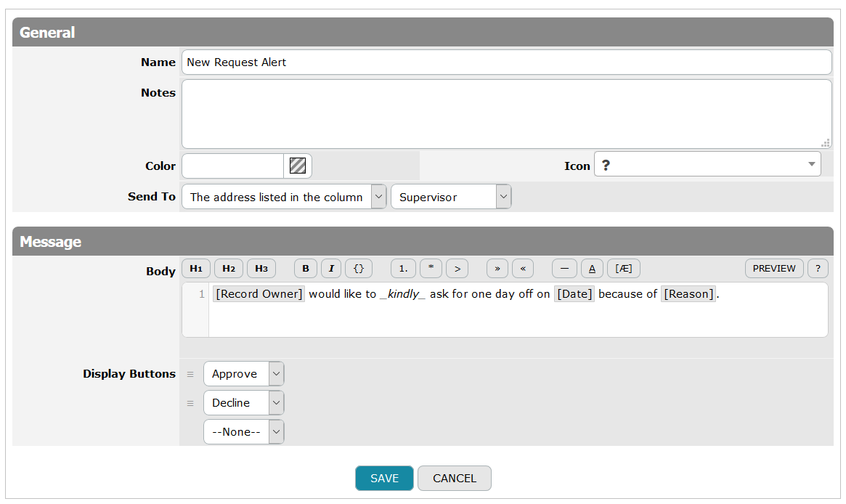Click the Color text field
The image size is (846, 504).
click(232, 166)
